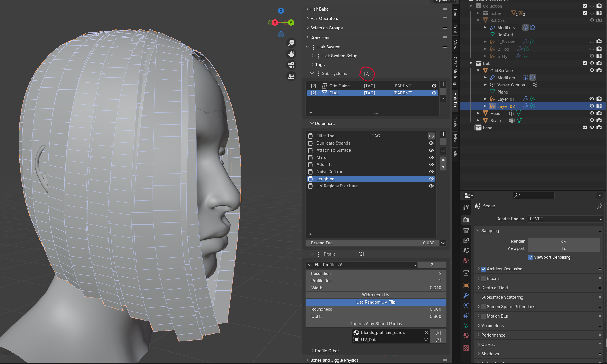Switch to the CP77 Modding sidebar tab
The image size is (607, 364).
[x=455, y=71]
